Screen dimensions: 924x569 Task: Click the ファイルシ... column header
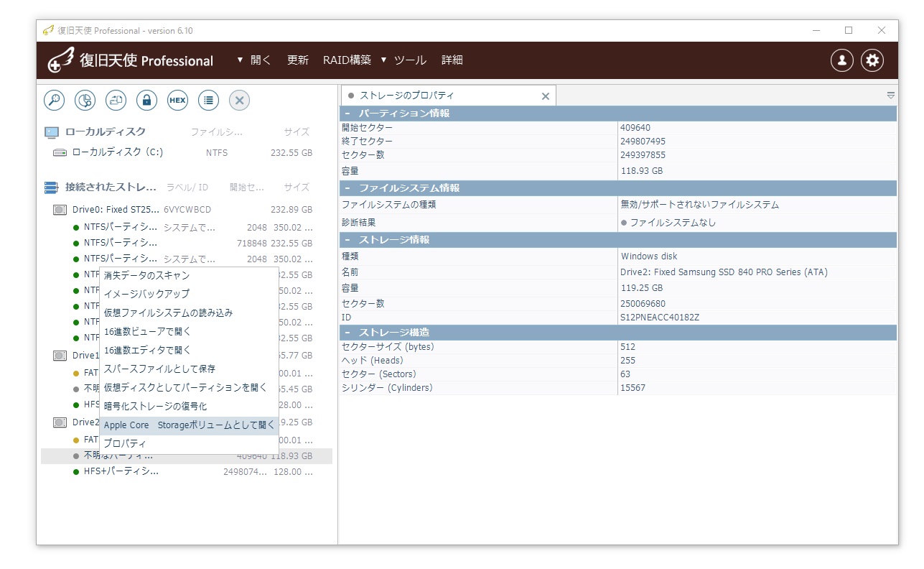(x=217, y=132)
